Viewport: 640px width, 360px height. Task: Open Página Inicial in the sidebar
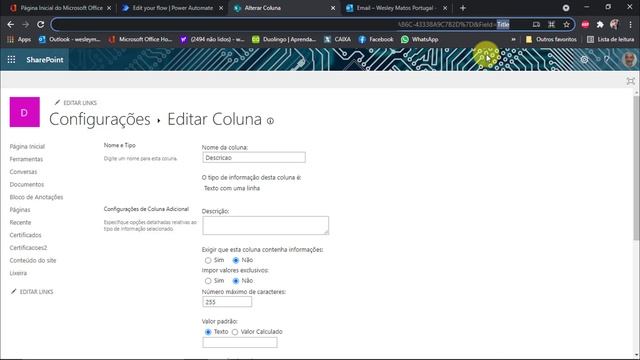[27, 147]
